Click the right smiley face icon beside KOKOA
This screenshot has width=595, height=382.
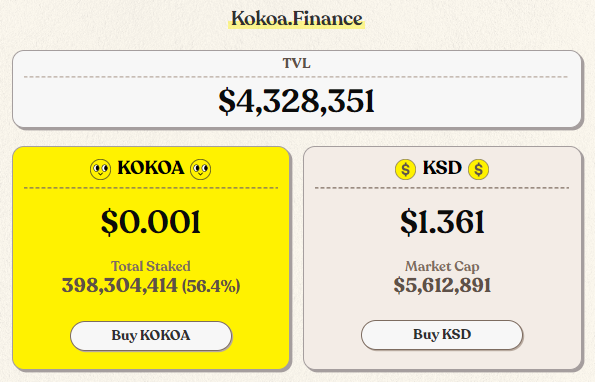[201, 169]
